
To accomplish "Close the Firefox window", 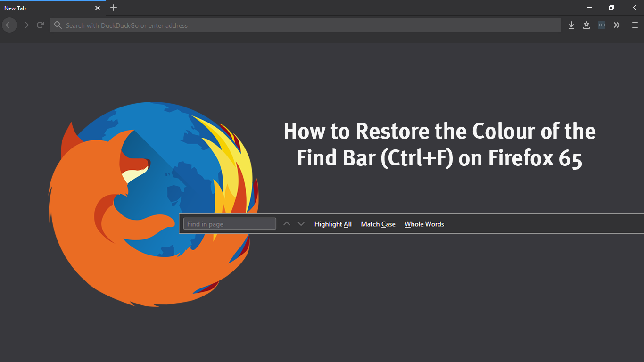I will tap(633, 8).
